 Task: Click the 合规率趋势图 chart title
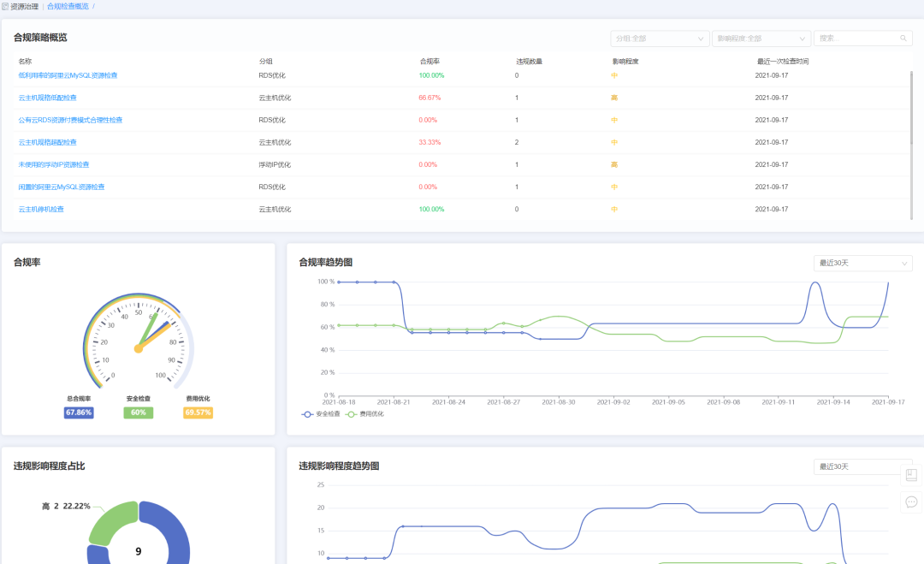coord(325,262)
